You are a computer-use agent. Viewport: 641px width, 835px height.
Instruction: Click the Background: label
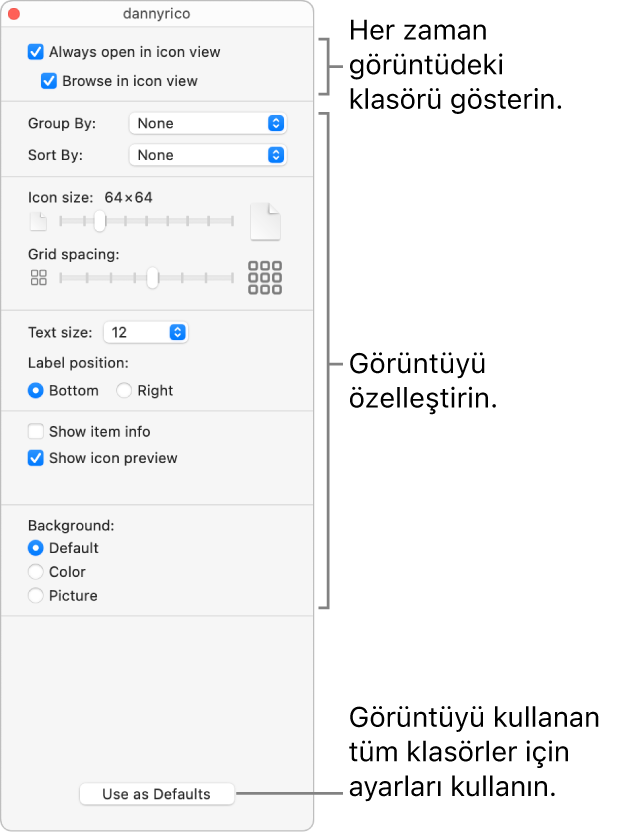(71, 526)
